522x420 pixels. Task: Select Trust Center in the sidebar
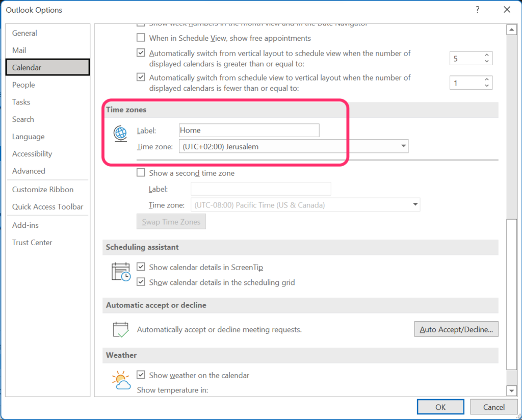pyautogui.click(x=32, y=242)
